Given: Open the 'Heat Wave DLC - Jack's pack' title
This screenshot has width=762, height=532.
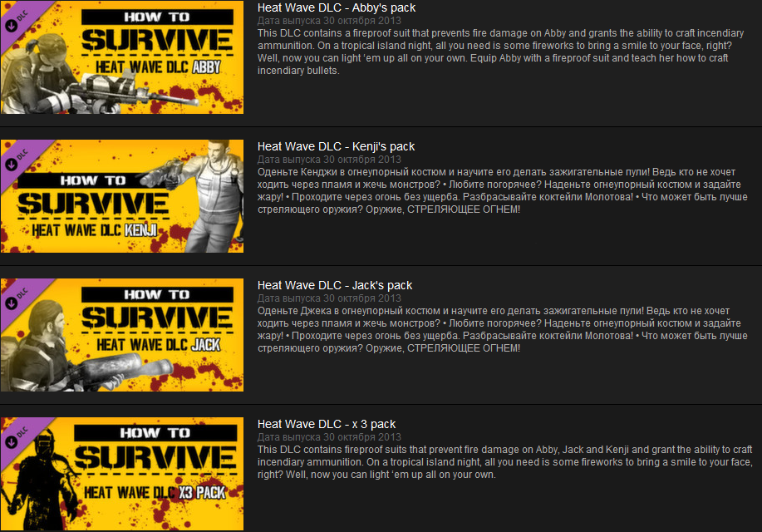Looking at the screenshot, I should (x=335, y=286).
